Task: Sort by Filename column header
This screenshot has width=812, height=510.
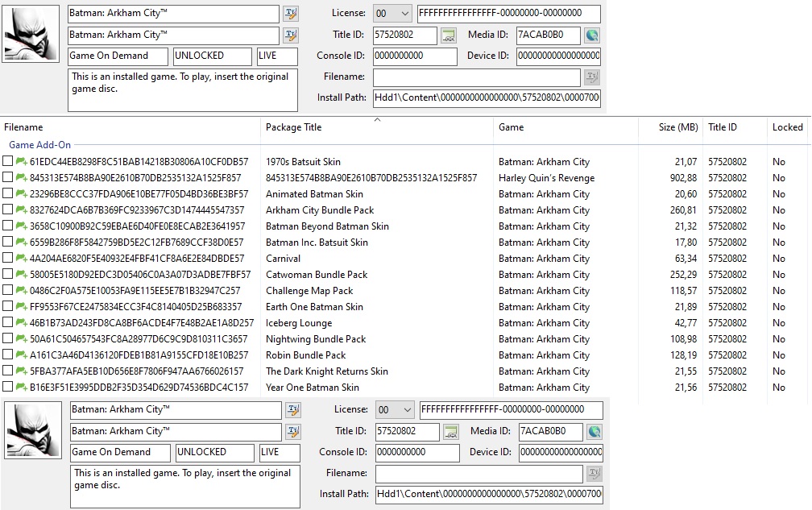Action: [x=130, y=127]
